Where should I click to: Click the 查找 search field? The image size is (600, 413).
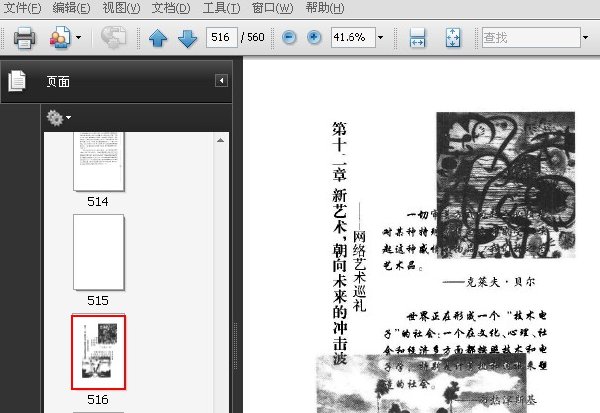point(531,37)
